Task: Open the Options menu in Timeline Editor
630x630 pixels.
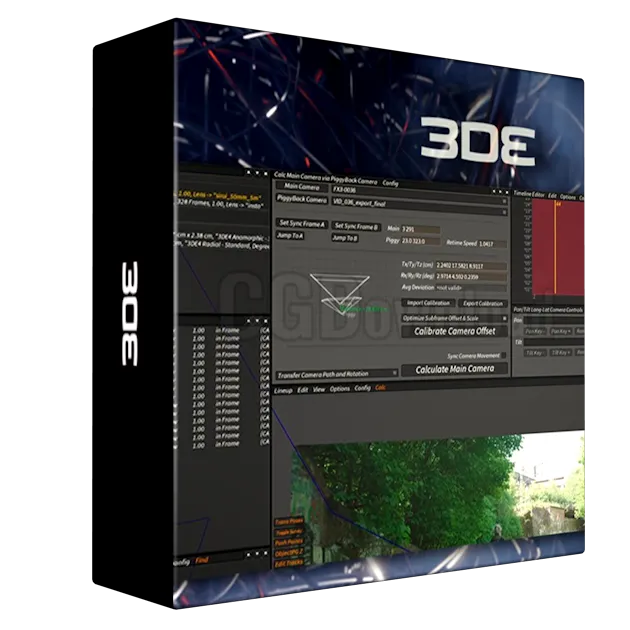Action: click(567, 197)
